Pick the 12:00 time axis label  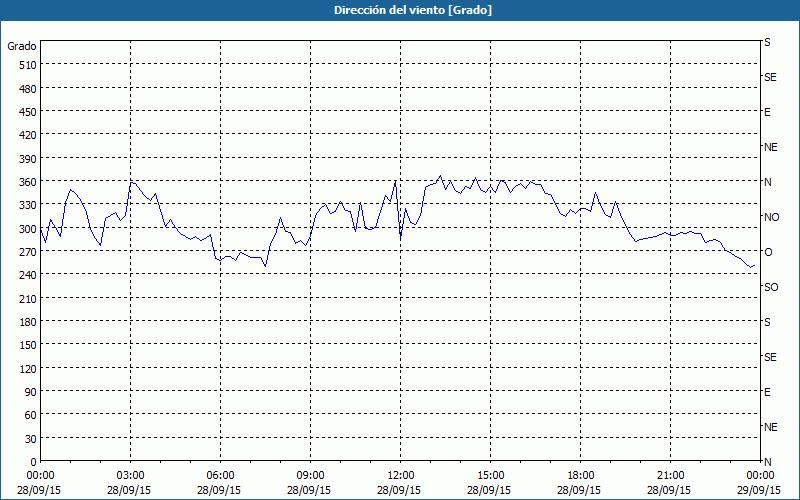coord(401,476)
